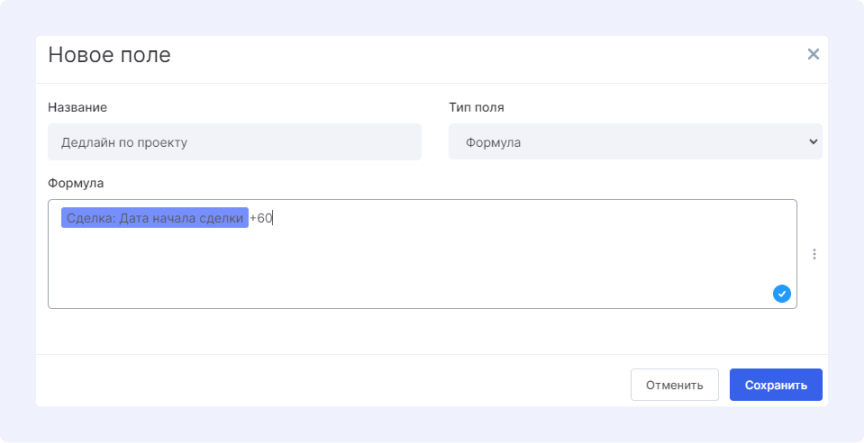864x443 pixels.
Task: Click the Дедлайн по проекту text
Action: coord(124,142)
